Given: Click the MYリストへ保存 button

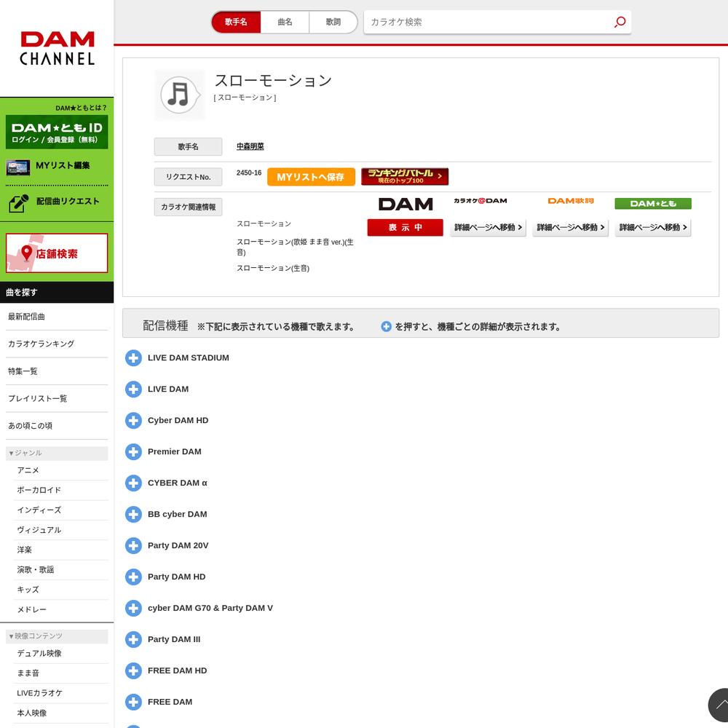Looking at the screenshot, I should pyautogui.click(x=311, y=177).
